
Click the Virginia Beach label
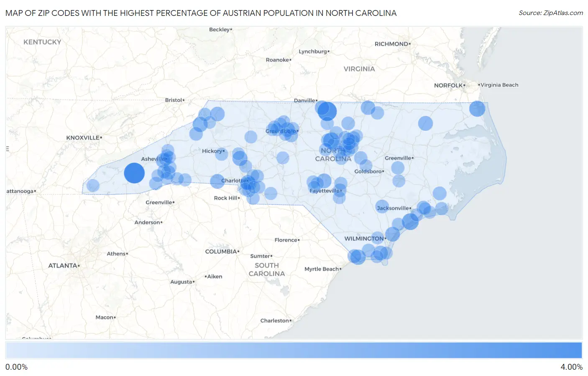click(499, 85)
